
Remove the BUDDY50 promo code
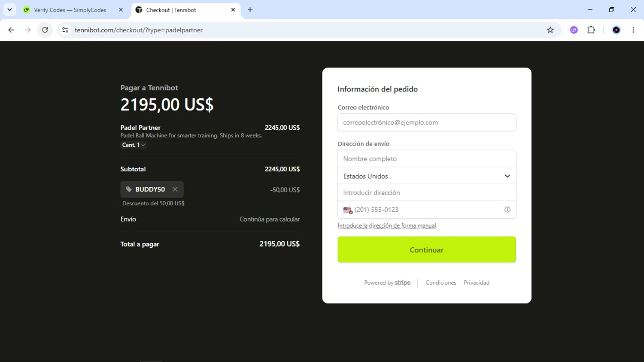pos(175,189)
